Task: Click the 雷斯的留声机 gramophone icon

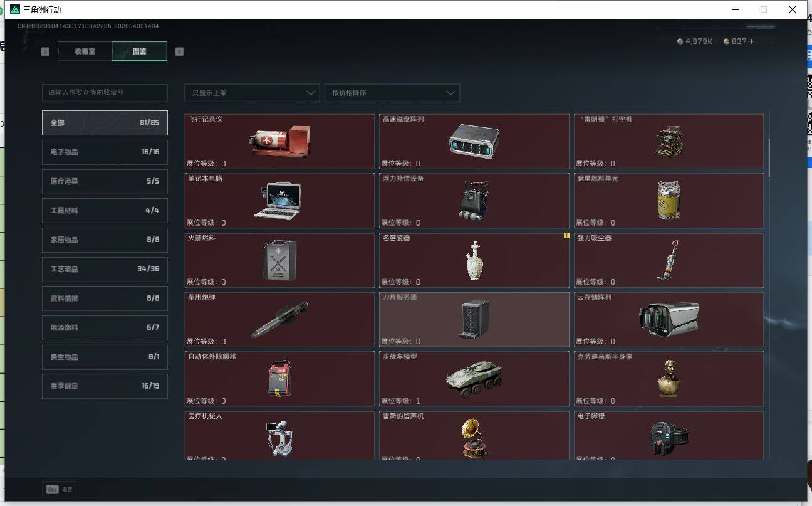Action: pos(474,436)
